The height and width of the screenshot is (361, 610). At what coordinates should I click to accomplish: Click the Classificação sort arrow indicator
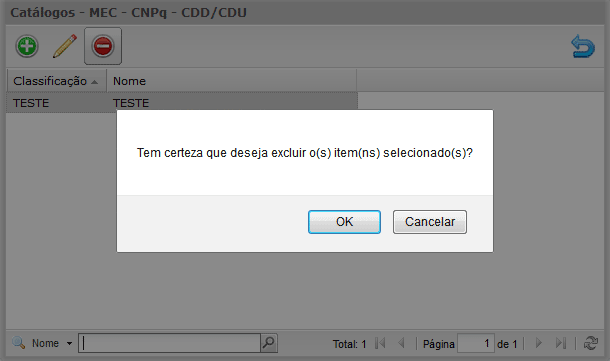pyautogui.click(x=94, y=82)
